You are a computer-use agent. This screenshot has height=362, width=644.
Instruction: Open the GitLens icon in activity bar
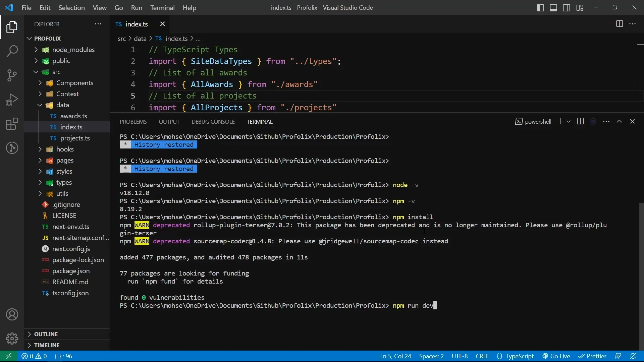[x=12, y=148]
